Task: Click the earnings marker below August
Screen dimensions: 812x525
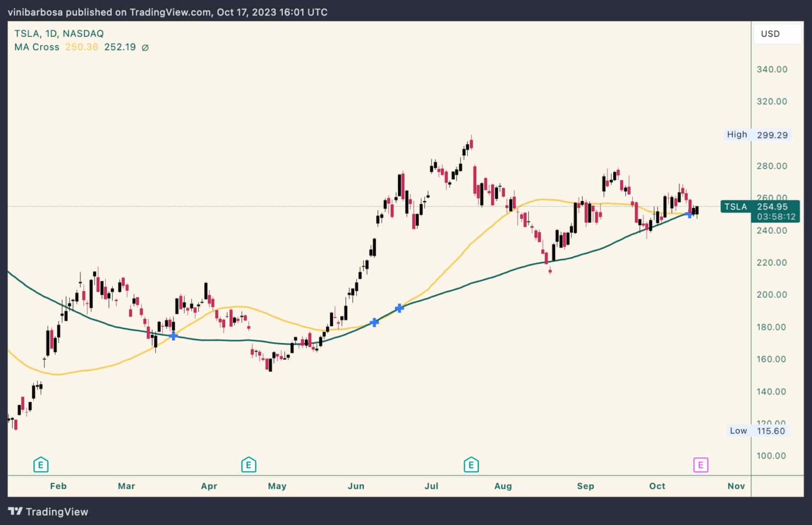Action: coord(470,464)
